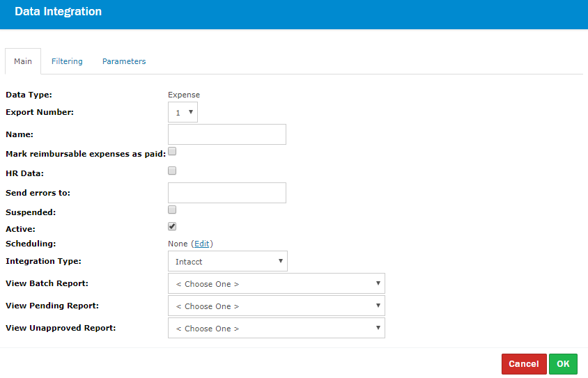Enable Mark reimbursable expenses as paid
The height and width of the screenshot is (378, 588).
tap(172, 151)
